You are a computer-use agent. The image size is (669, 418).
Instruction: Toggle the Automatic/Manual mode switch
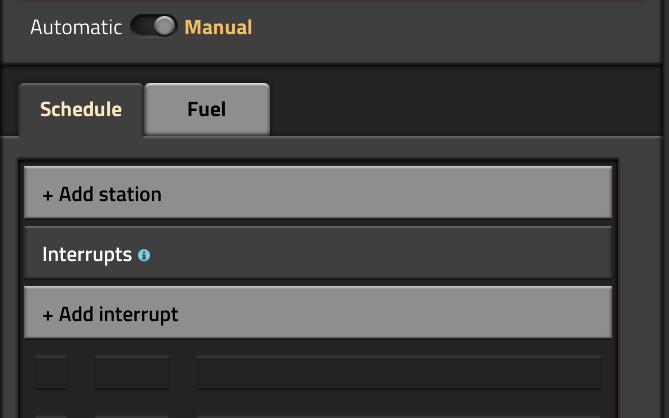tap(154, 27)
